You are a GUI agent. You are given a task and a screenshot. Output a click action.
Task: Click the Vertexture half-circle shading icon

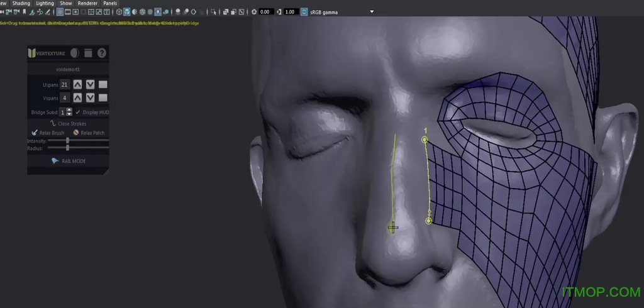tap(75, 53)
